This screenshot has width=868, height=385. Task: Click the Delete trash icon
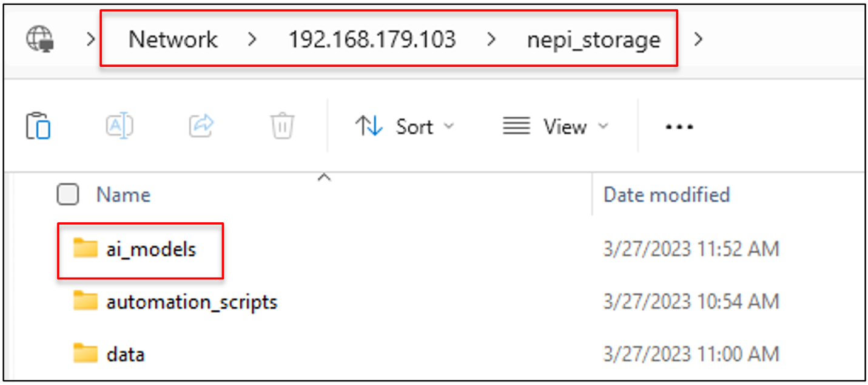281,126
